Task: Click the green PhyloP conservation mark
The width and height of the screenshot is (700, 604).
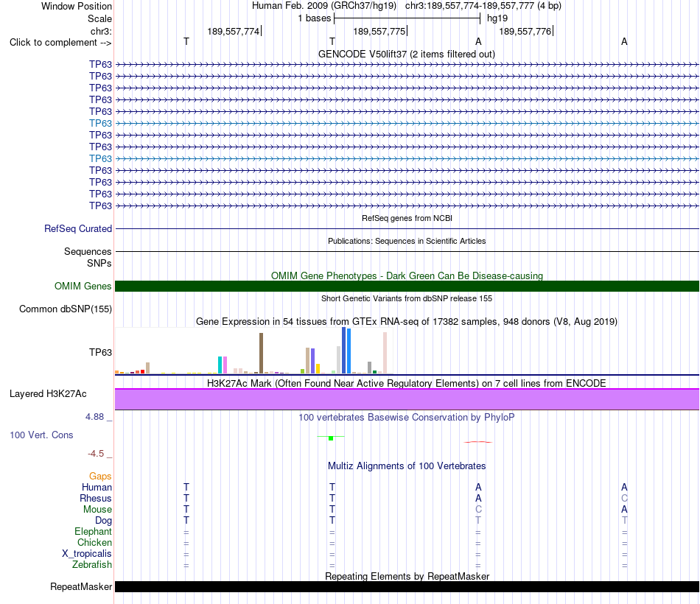Action: [331, 438]
